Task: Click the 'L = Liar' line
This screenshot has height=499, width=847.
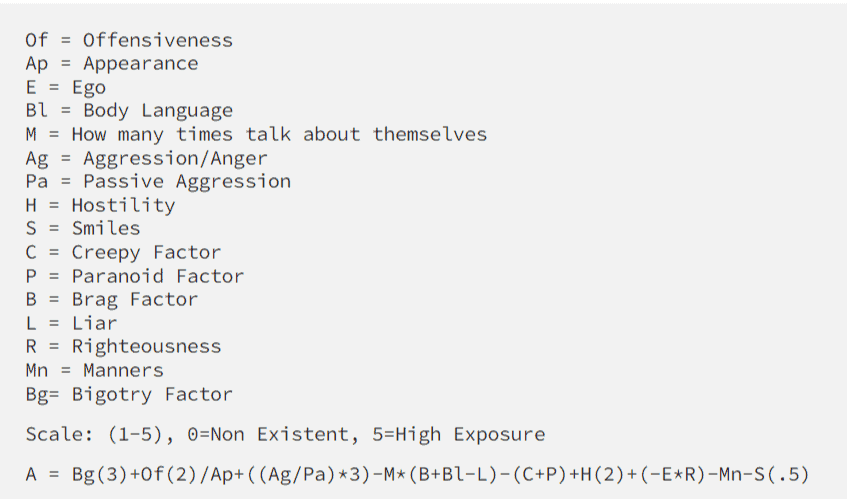Action: tap(71, 323)
